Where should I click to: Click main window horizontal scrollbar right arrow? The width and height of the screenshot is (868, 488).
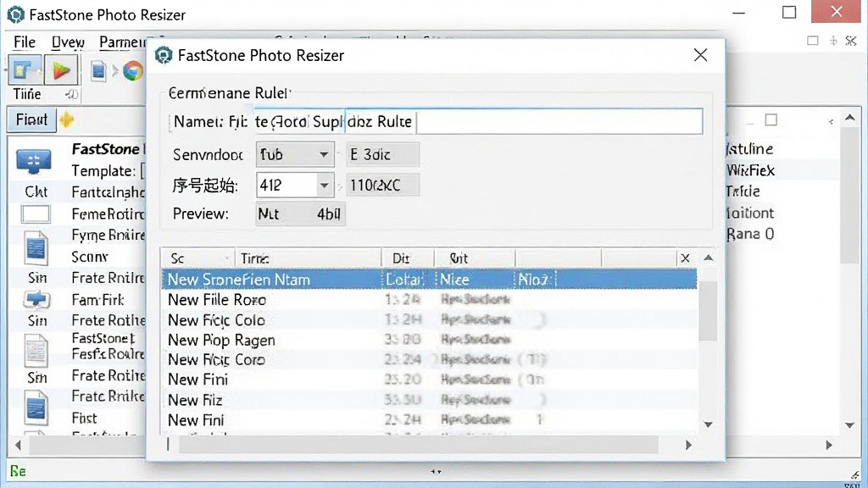829,445
